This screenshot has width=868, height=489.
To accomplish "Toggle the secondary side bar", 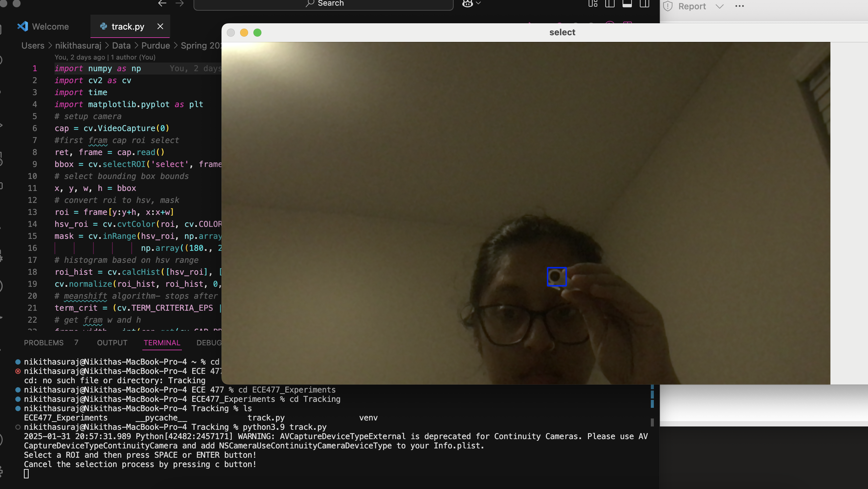I will 644,3.
